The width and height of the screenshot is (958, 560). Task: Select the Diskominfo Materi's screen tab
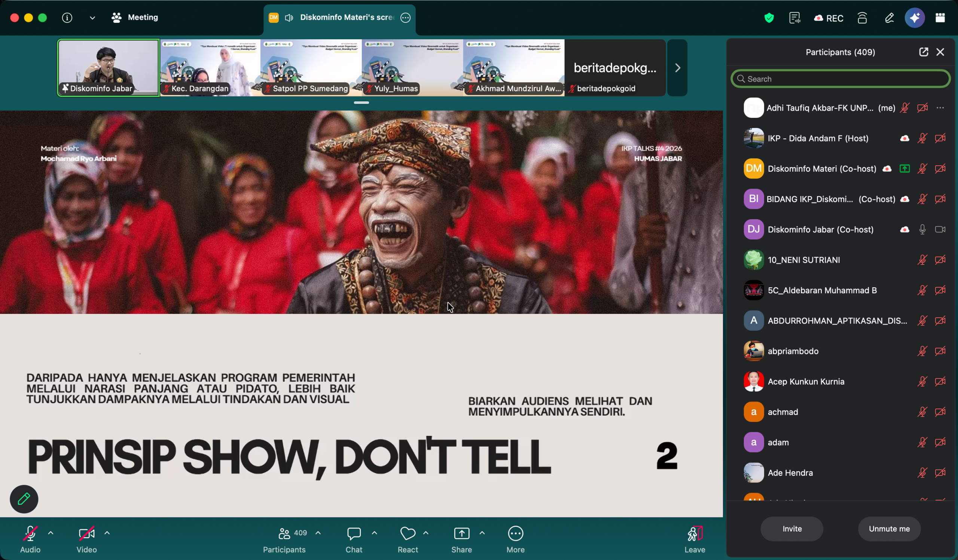[x=346, y=18]
